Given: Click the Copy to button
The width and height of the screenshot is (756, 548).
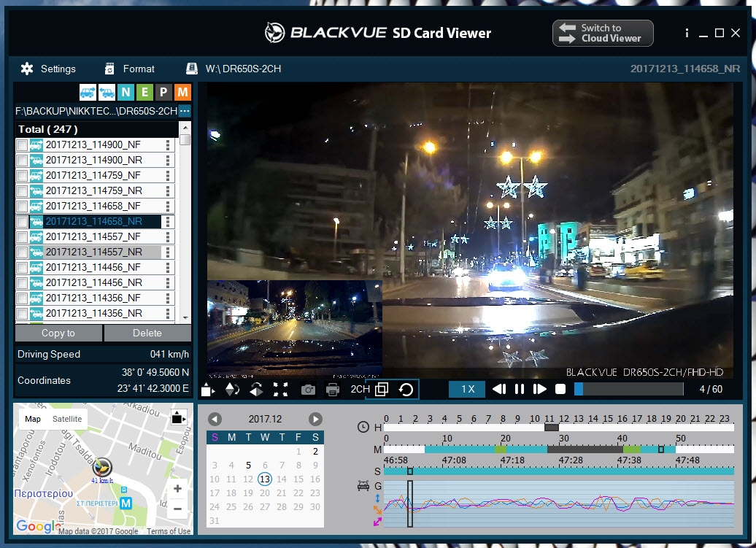Looking at the screenshot, I should [58, 333].
